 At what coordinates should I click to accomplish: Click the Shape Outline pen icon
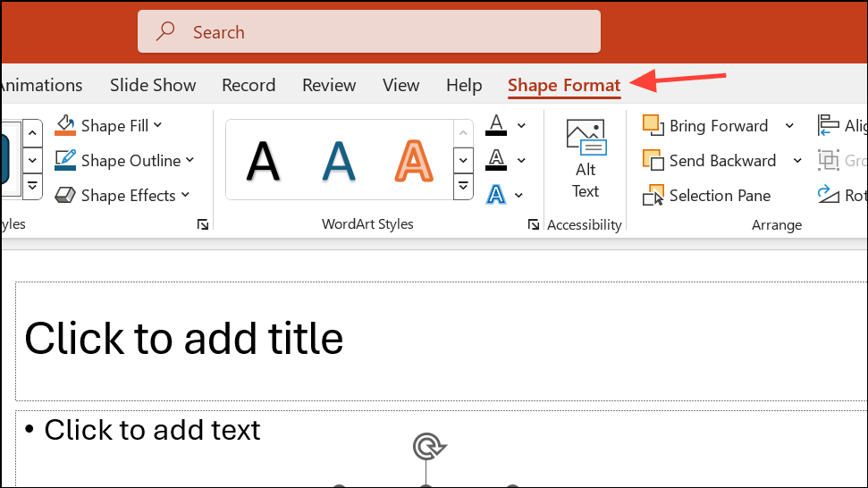point(65,160)
